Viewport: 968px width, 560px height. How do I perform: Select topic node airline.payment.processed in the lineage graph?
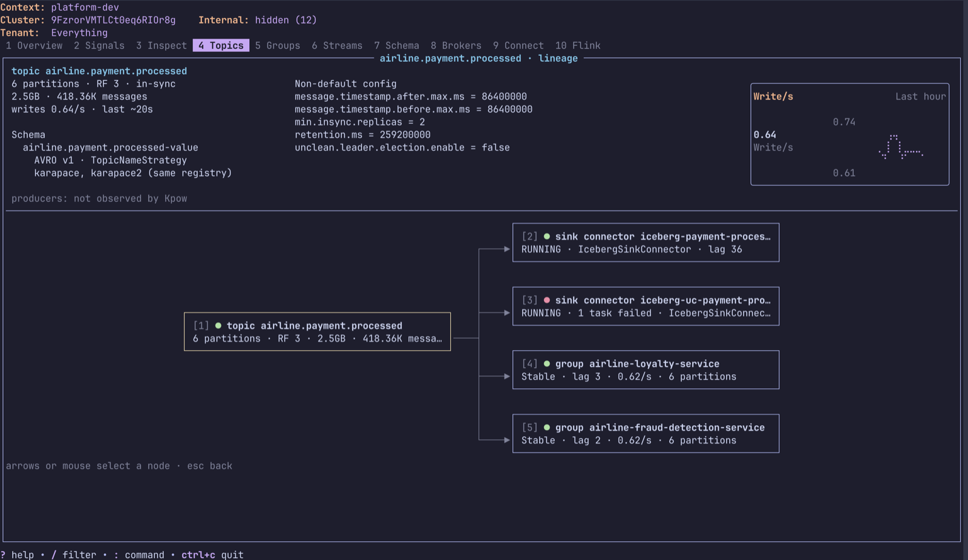click(x=317, y=331)
